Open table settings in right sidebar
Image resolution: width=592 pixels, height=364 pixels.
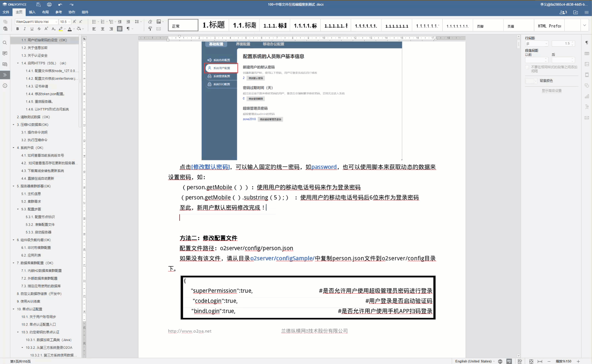tap(587, 54)
